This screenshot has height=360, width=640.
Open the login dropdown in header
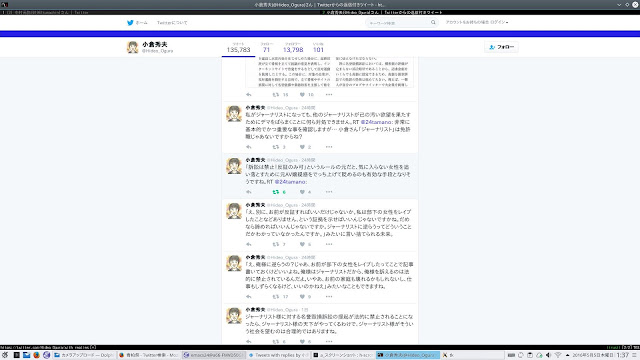477,22
